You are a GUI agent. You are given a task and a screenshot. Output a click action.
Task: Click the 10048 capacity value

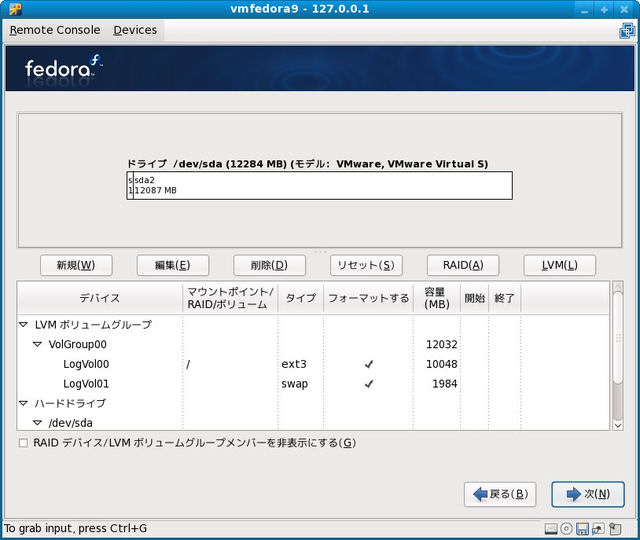(442, 364)
